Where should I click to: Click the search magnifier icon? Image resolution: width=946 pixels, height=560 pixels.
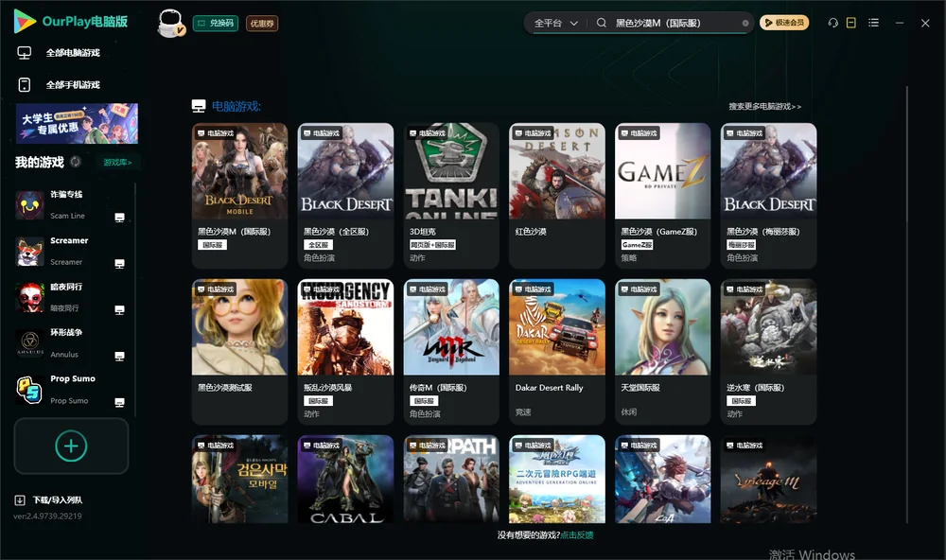point(602,23)
